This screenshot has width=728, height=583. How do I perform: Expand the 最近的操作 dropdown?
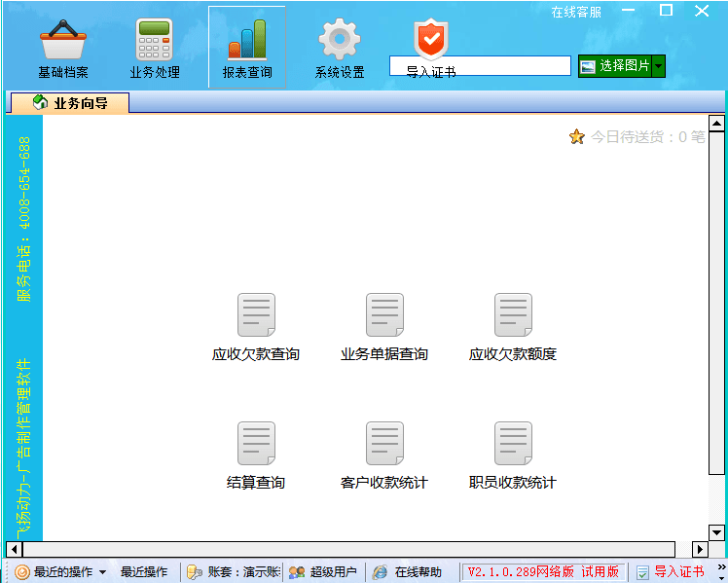[x=102, y=572]
